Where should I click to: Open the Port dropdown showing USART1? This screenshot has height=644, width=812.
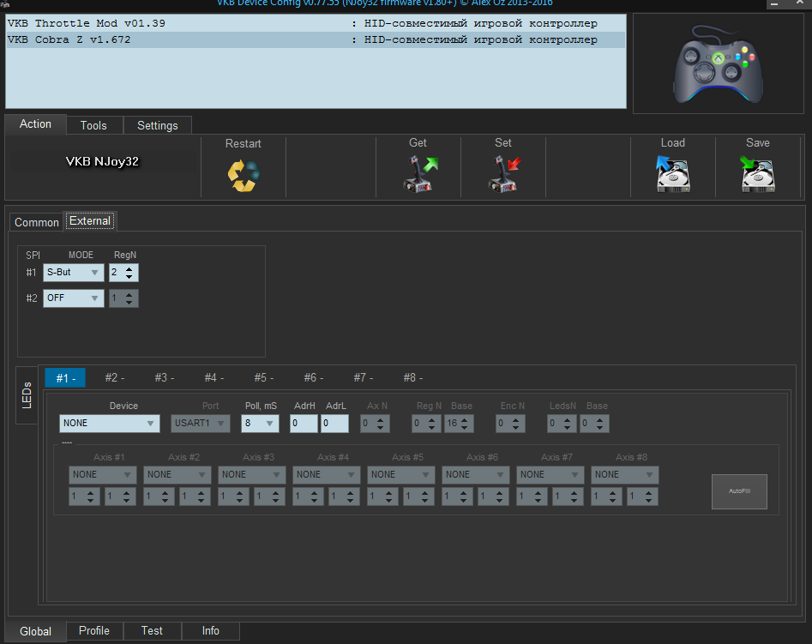(201, 424)
